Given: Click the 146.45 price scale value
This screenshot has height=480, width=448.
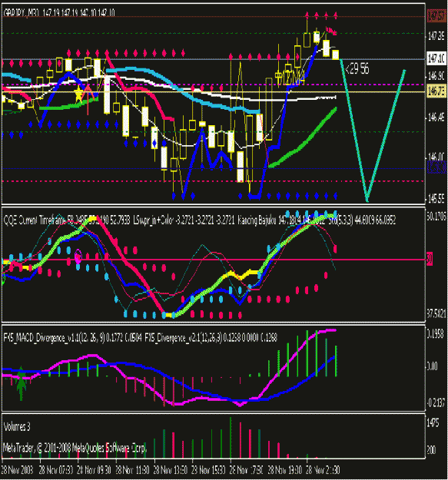Looking at the screenshot, I should coord(436,118).
